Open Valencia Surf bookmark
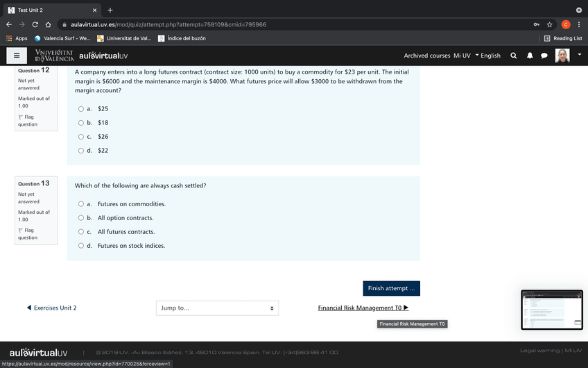Screen dimensions: 588x368 62,38
